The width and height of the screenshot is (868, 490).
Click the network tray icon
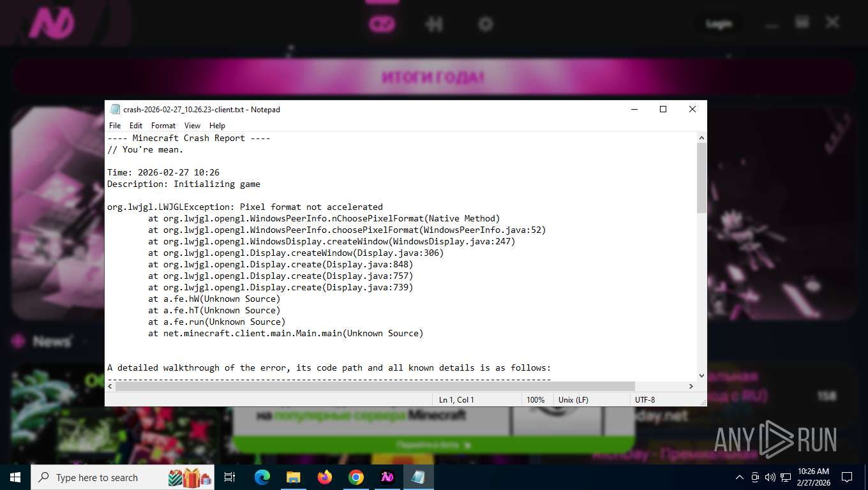tap(784, 477)
